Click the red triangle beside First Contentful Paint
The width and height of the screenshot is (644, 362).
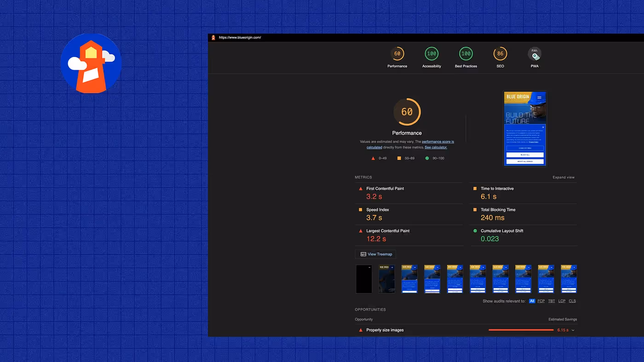coord(361,189)
